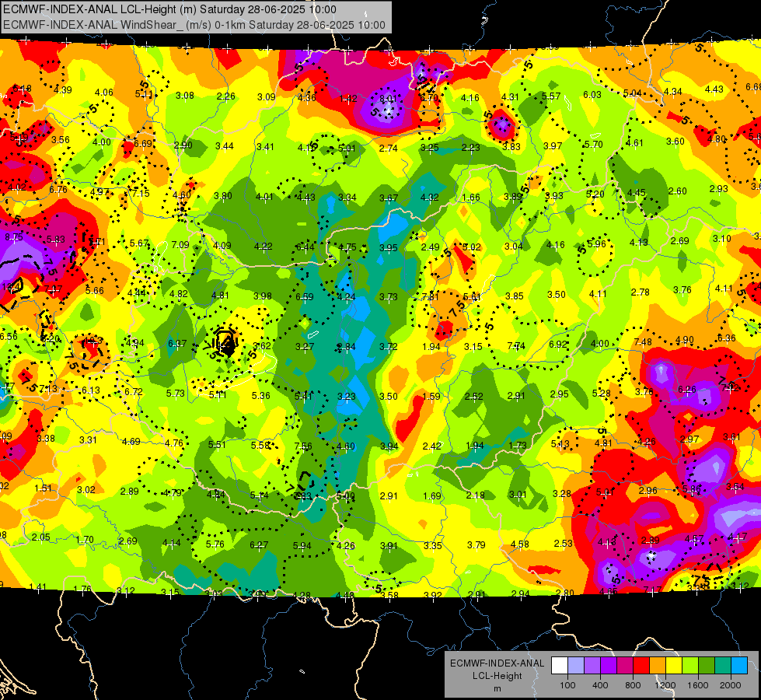
Task: Click the wind shear value '7.74'
Action: (x=516, y=346)
